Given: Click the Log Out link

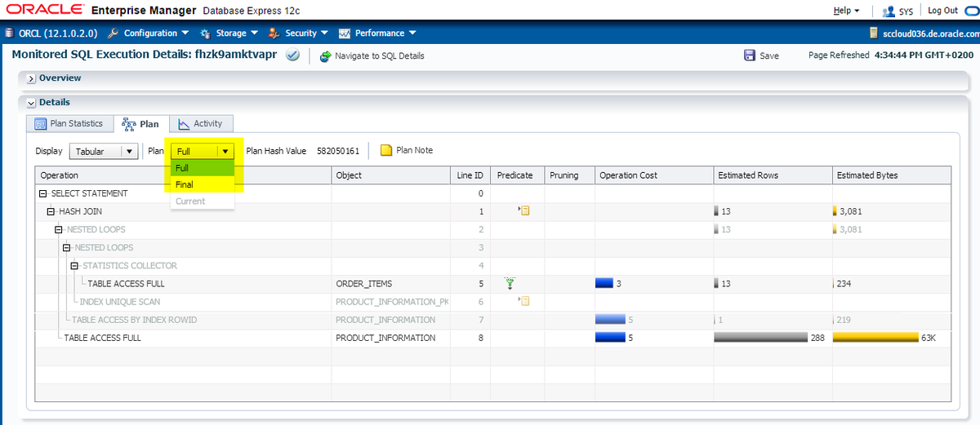Looking at the screenshot, I should tap(943, 11).
